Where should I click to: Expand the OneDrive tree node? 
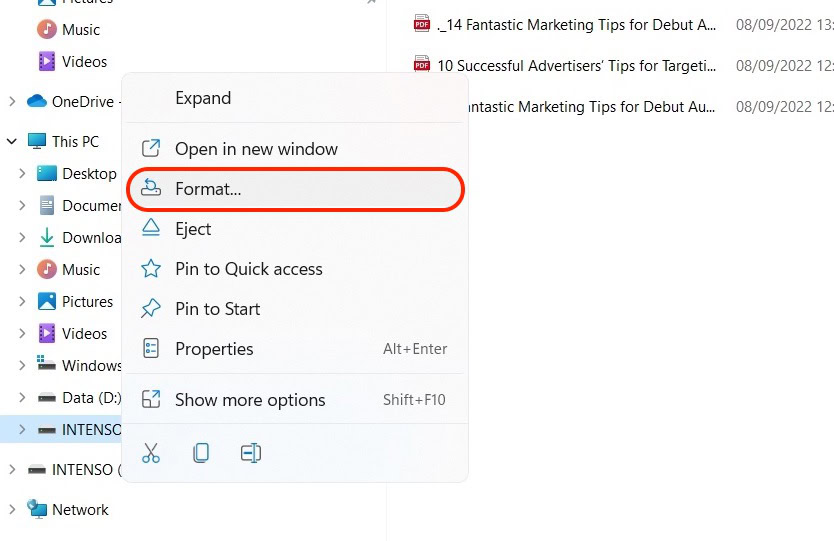click(12, 101)
